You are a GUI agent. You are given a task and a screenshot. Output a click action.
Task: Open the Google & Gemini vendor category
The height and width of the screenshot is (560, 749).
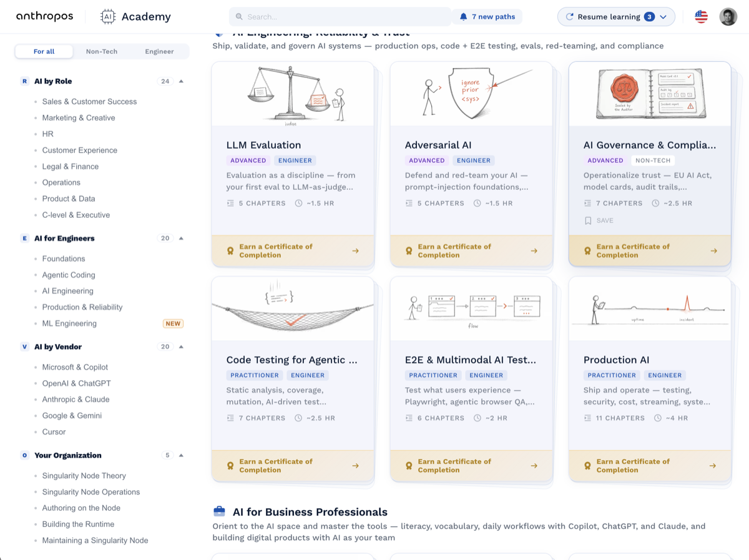click(x=72, y=416)
